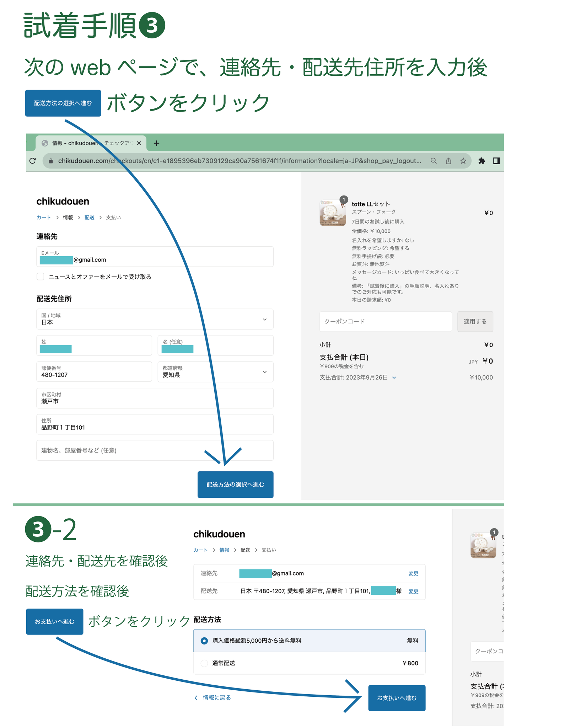This screenshot has height=728, width=570.
Task: Expand the 支払合計: 2023年9月26日 chevron
Action: (394, 378)
